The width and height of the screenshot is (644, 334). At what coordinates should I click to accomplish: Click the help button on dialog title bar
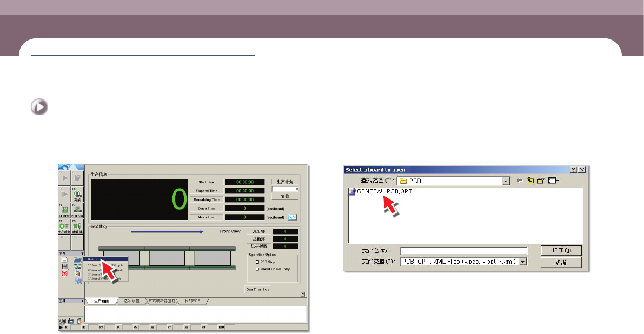coord(574,170)
